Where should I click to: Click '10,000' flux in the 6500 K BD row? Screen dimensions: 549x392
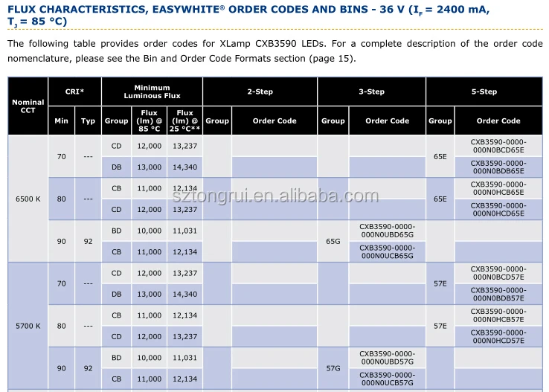pyautogui.click(x=150, y=231)
